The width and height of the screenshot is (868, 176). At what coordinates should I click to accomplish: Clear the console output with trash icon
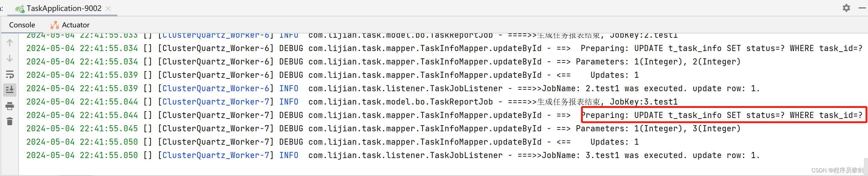9,121
